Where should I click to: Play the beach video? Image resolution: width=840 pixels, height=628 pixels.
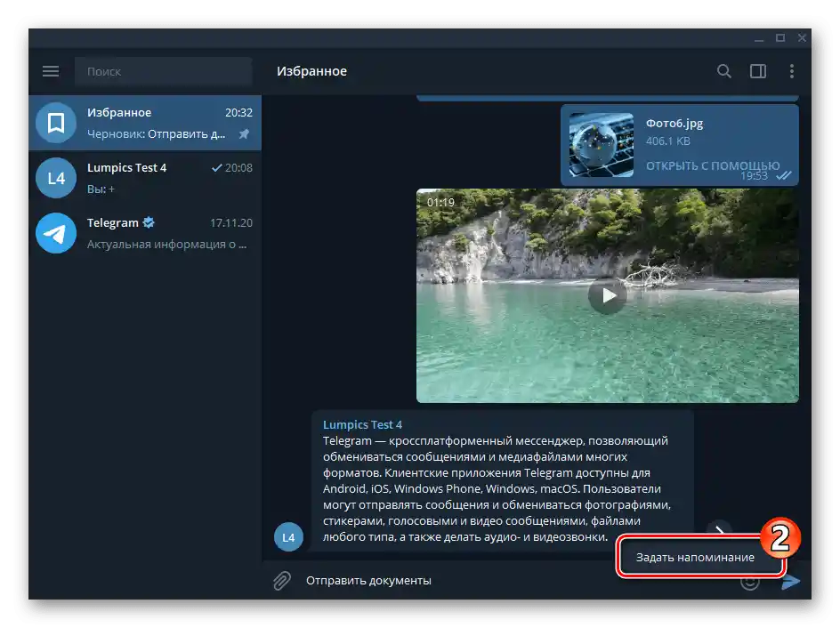(608, 295)
